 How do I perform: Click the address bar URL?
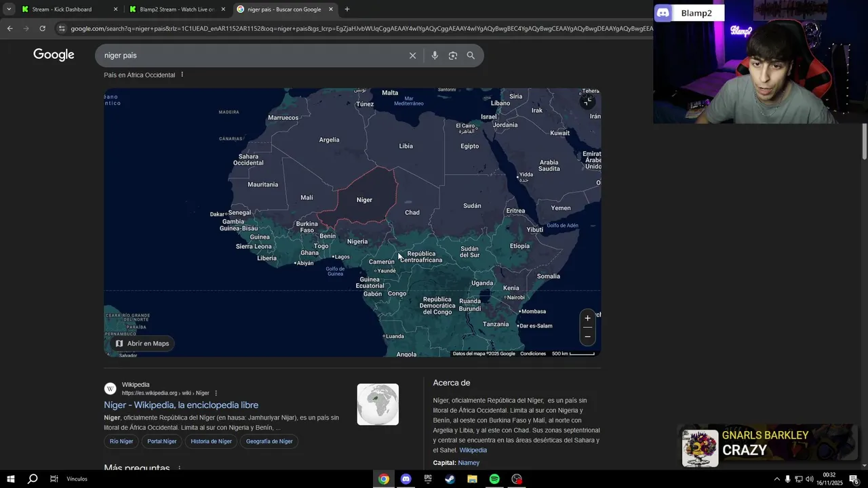pos(361,28)
